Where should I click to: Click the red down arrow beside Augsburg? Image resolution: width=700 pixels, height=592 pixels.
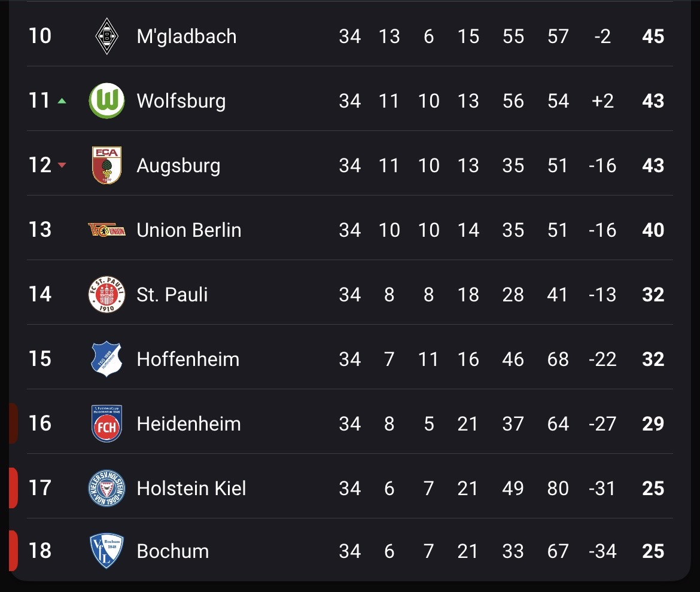tap(62, 166)
